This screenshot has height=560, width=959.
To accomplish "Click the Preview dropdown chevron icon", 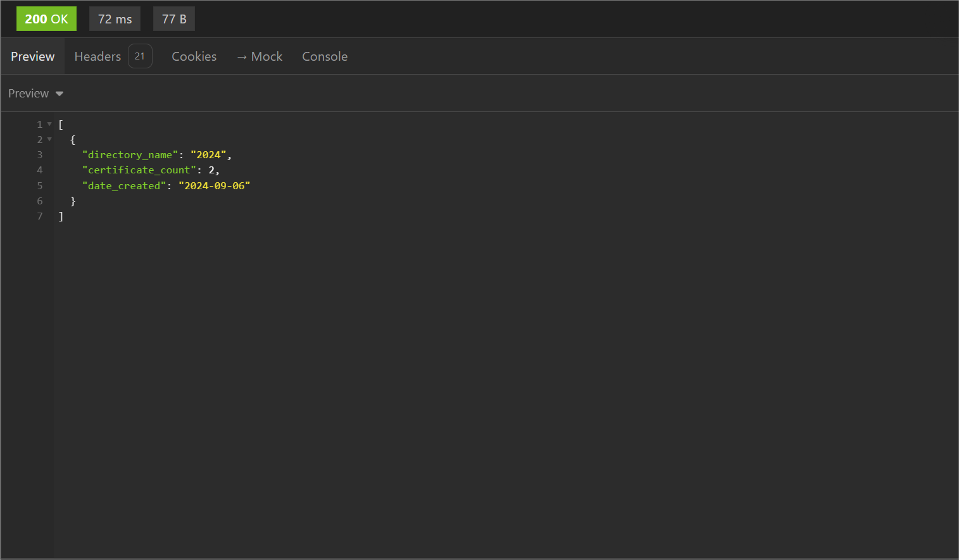I will [60, 93].
